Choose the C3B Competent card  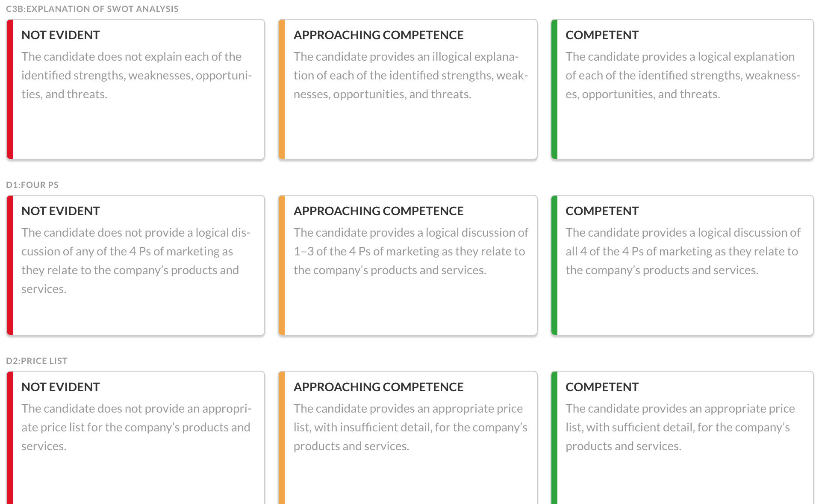pos(682,89)
